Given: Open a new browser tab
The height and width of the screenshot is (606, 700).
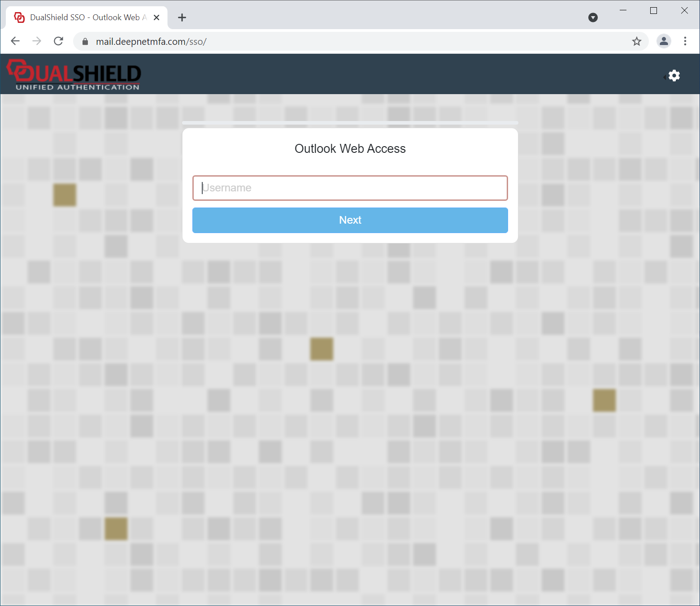Looking at the screenshot, I should tap(182, 17).
